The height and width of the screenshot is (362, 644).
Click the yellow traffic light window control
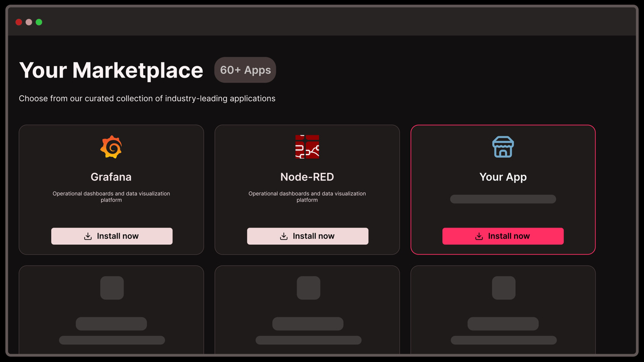point(29,22)
